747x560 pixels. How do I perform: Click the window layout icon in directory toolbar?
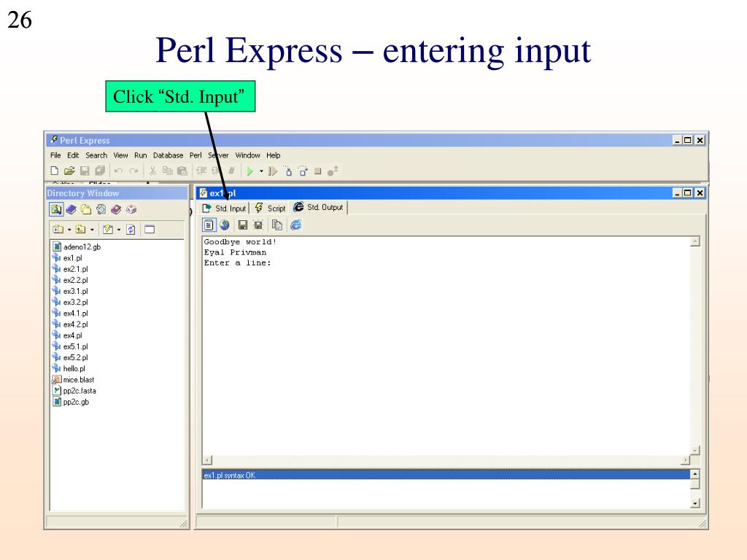point(150,230)
